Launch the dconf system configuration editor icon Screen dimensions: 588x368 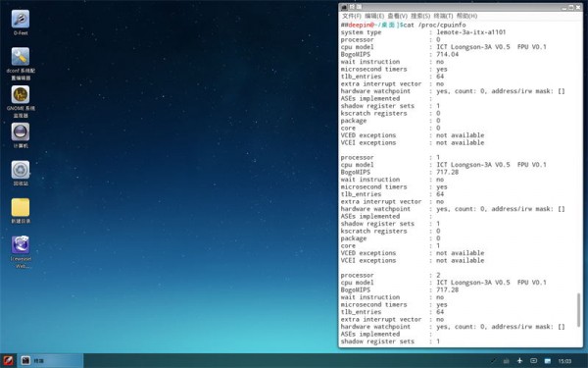21,57
